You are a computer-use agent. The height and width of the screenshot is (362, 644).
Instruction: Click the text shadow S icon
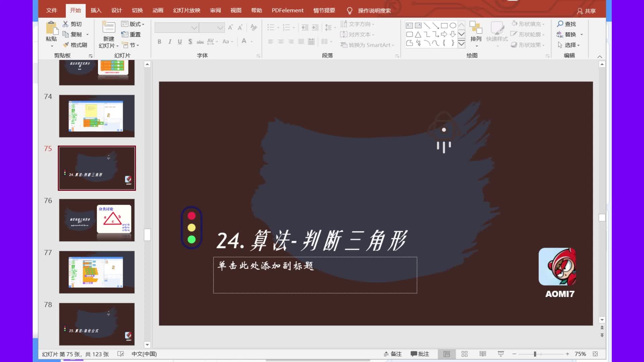(x=190, y=42)
